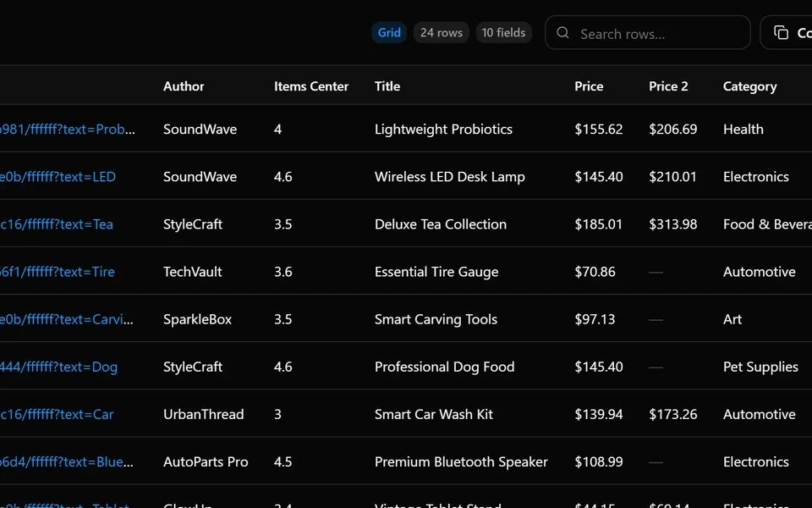Select the SparkleBox author cell
The image size is (812, 508).
click(x=197, y=319)
